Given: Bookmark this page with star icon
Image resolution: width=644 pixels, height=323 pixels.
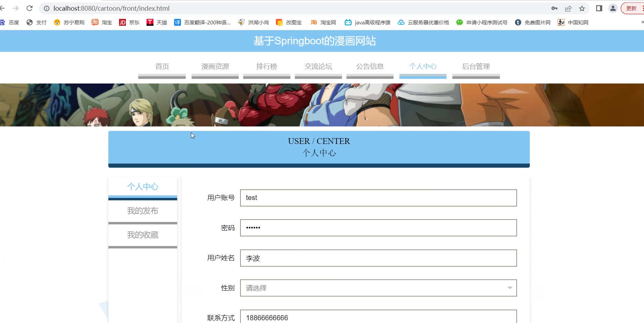Looking at the screenshot, I should pyautogui.click(x=582, y=8).
